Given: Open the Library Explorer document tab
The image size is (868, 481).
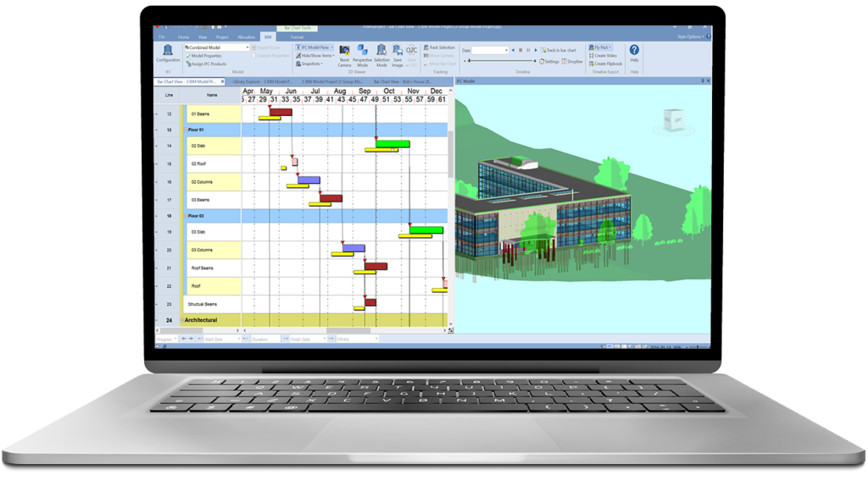Looking at the screenshot, I should pos(262,81).
